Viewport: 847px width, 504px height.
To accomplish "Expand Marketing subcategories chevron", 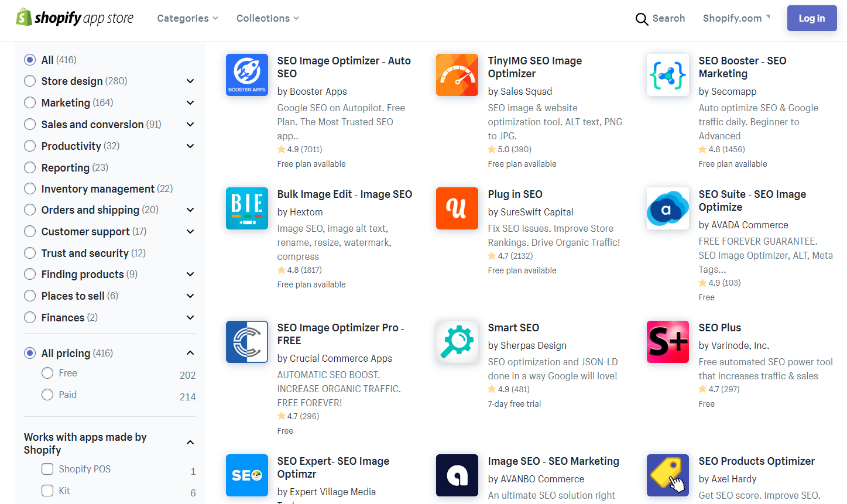I will click(190, 102).
